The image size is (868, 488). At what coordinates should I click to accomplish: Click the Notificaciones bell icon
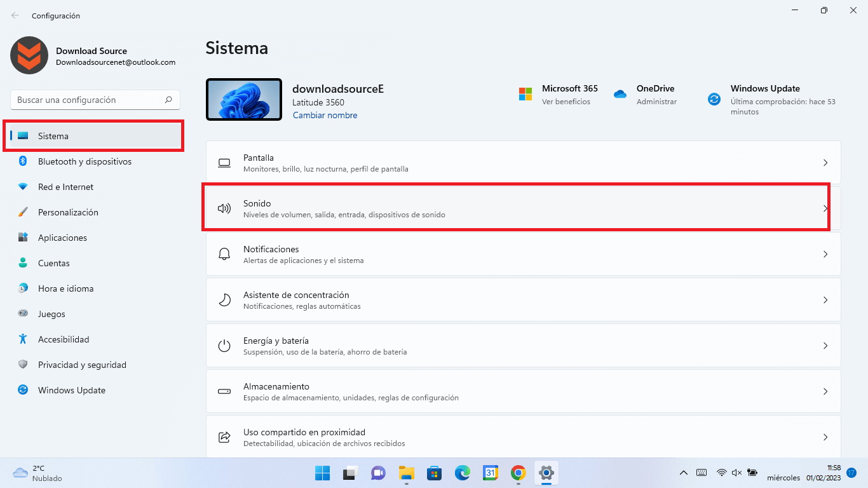[x=224, y=254]
